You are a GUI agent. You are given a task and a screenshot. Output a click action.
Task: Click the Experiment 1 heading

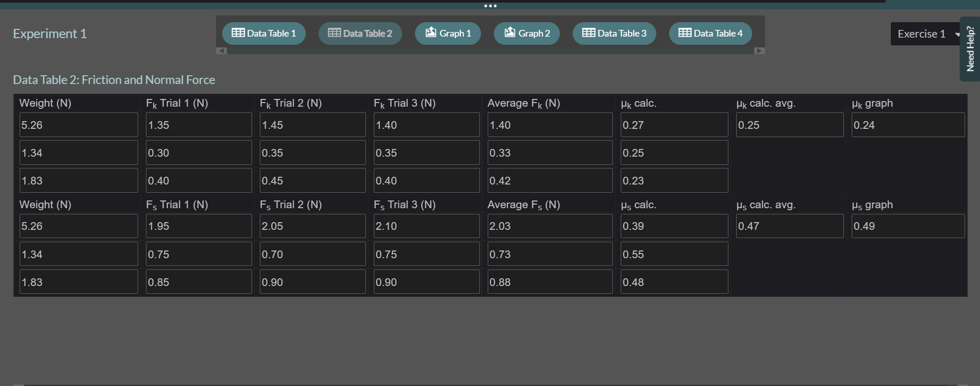50,34
